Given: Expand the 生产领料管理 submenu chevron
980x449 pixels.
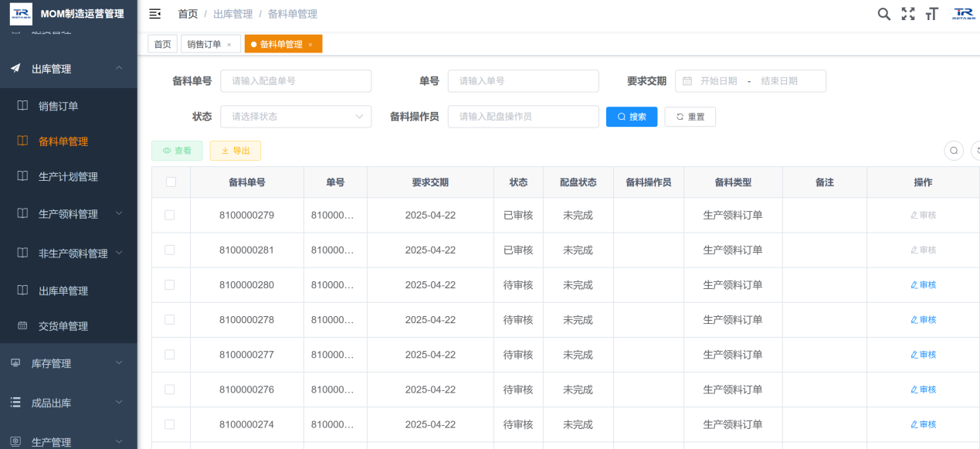Looking at the screenshot, I should coord(119,213).
